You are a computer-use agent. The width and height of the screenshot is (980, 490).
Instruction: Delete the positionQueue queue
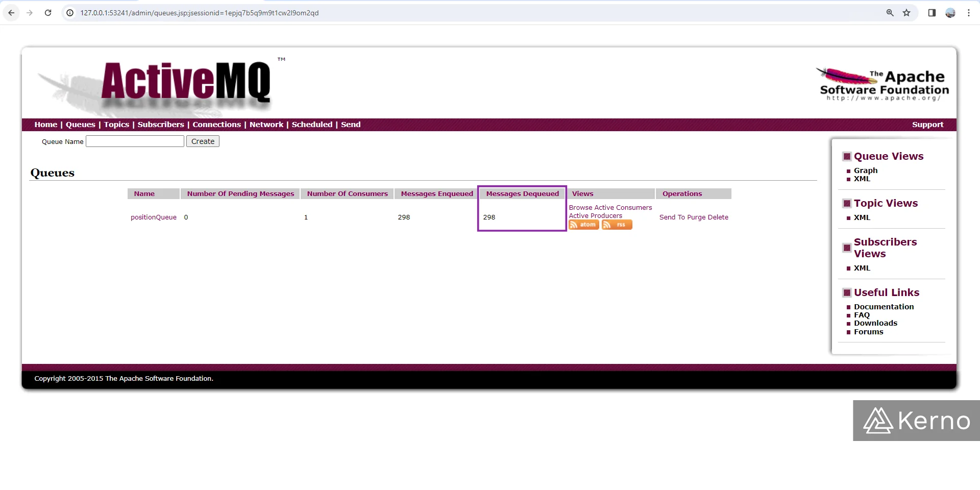click(x=718, y=217)
